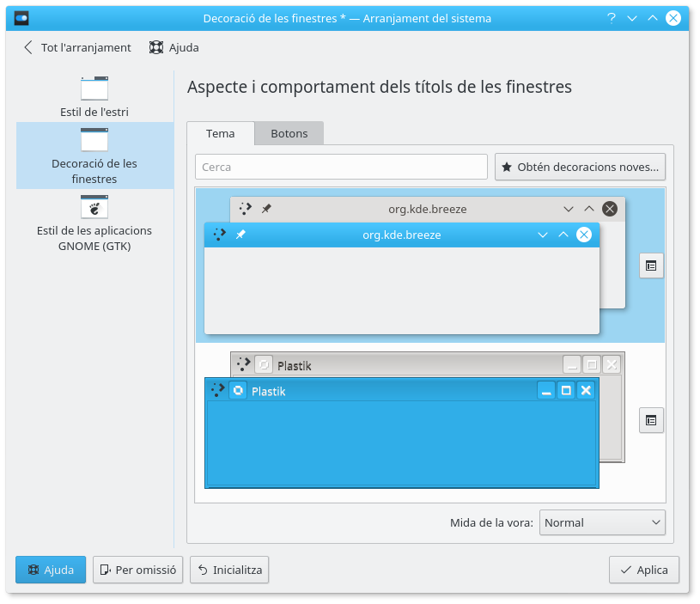Click the pin icon in Breeze active preview
Image resolution: width=700 pixels, height=604 pixels.
coord(240,235)
